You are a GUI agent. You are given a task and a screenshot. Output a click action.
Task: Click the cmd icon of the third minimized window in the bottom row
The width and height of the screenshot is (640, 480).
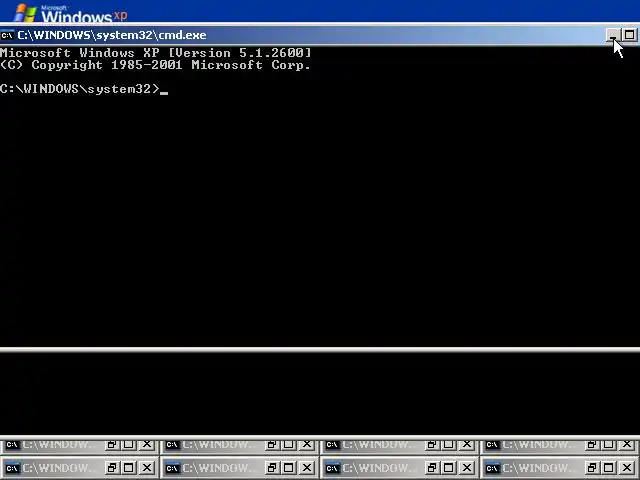click(x=332, y=468)
